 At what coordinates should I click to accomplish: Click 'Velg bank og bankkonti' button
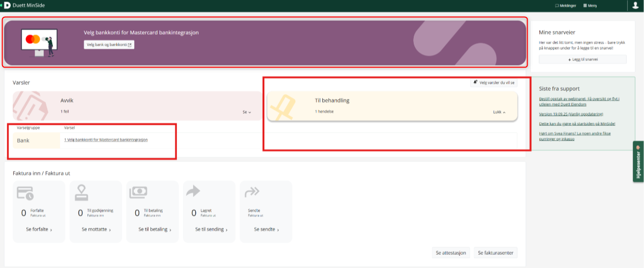click(x=109, y=45)
